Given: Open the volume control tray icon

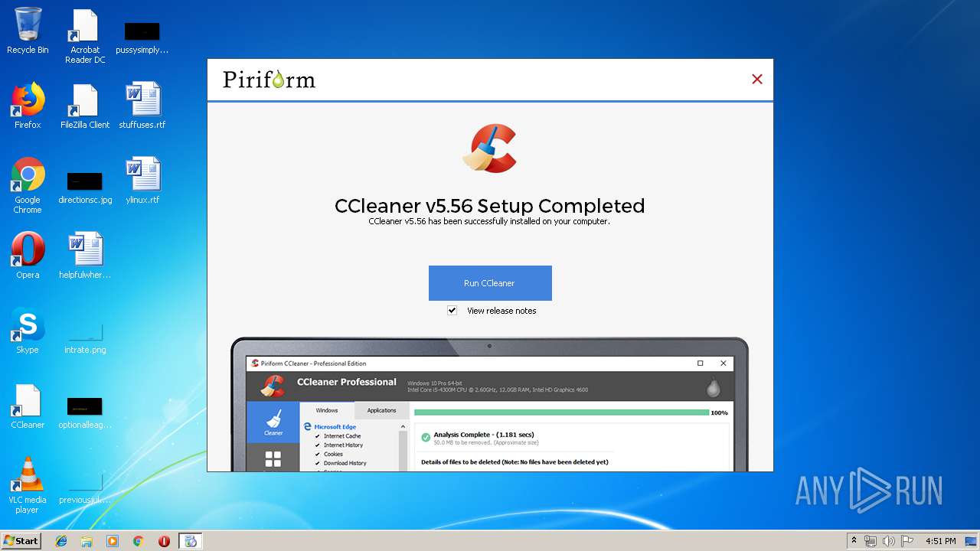Looking at the screenshot, I should 889,541.
